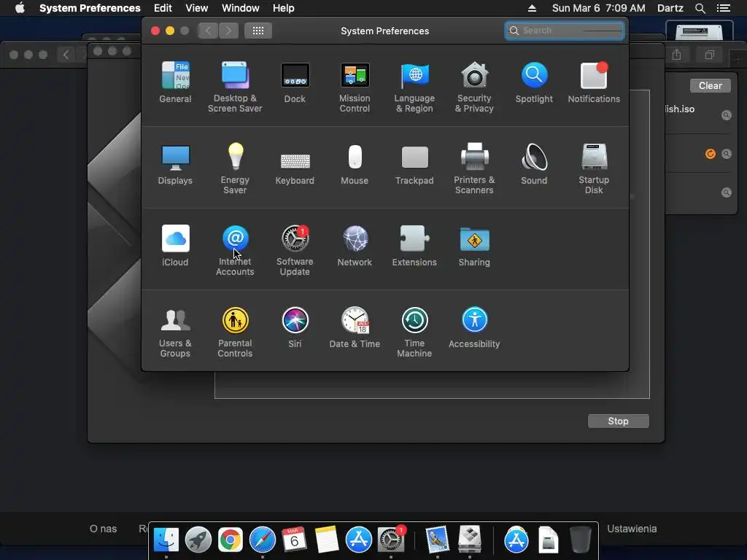The height and width of the screenshot is (560, 747).
Task: Open the Siri preference pane
Action: pos(295,327)
